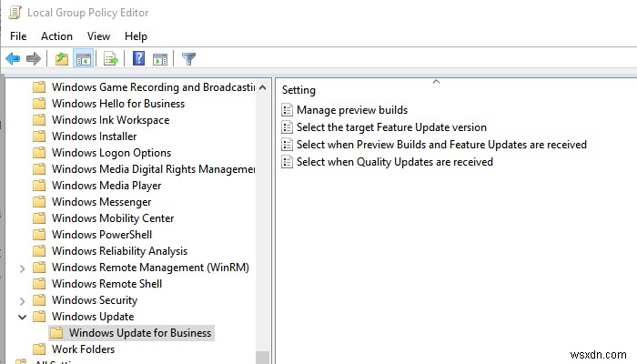Click the Select target Feature Update version icon
Viewport: 637px width, 364px height.
(288, 127)
